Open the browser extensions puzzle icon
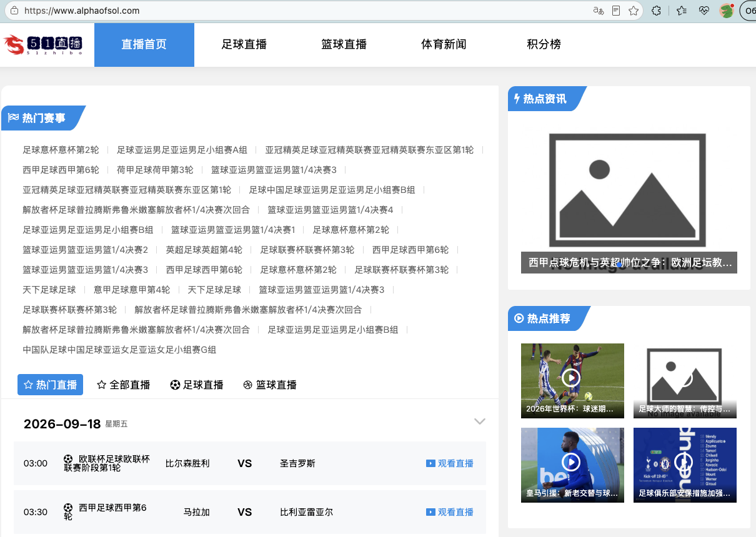This screenshot has height=537, width=756. [656, 11]
